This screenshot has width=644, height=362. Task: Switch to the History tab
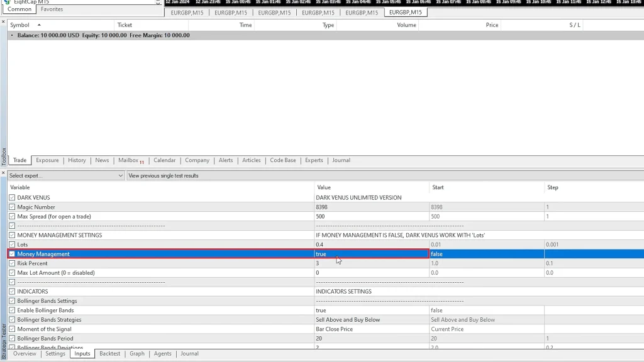pyautogui.click(x=77, y=160)
